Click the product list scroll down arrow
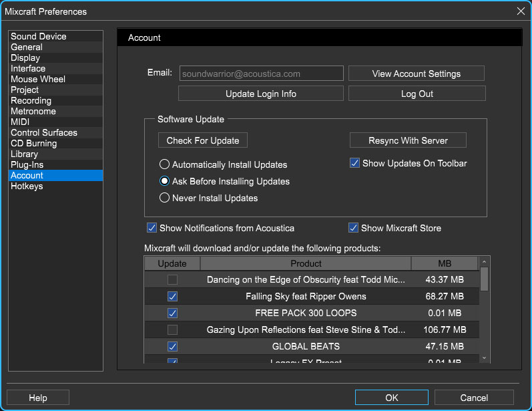532x411 pixels. pos(484,358)
